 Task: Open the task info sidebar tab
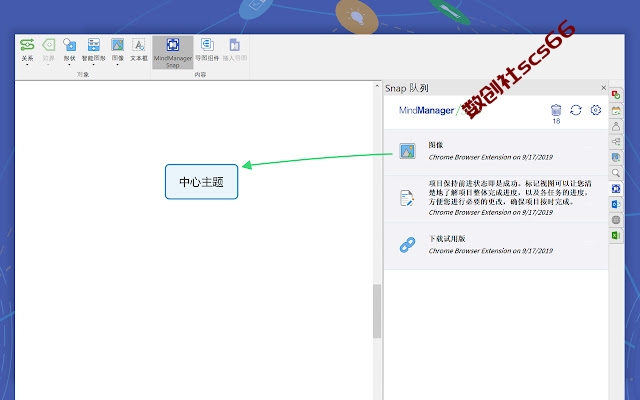point(616,95)
